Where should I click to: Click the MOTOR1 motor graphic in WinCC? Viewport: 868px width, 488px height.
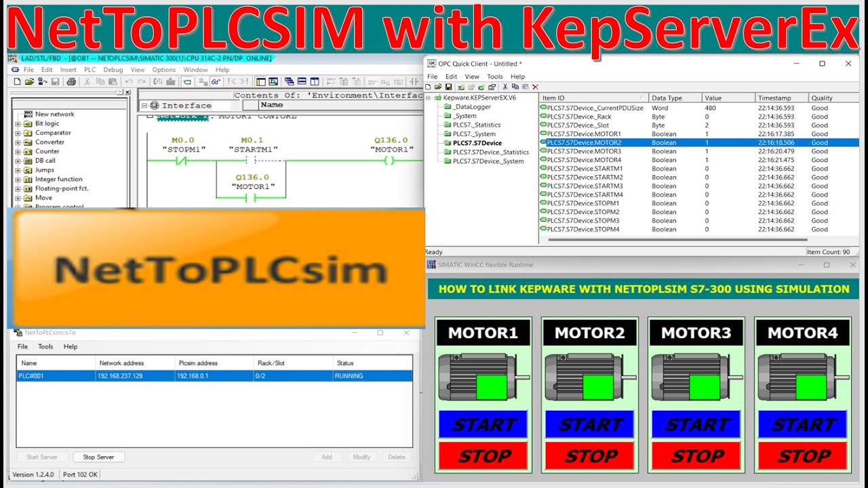[483, 376]
